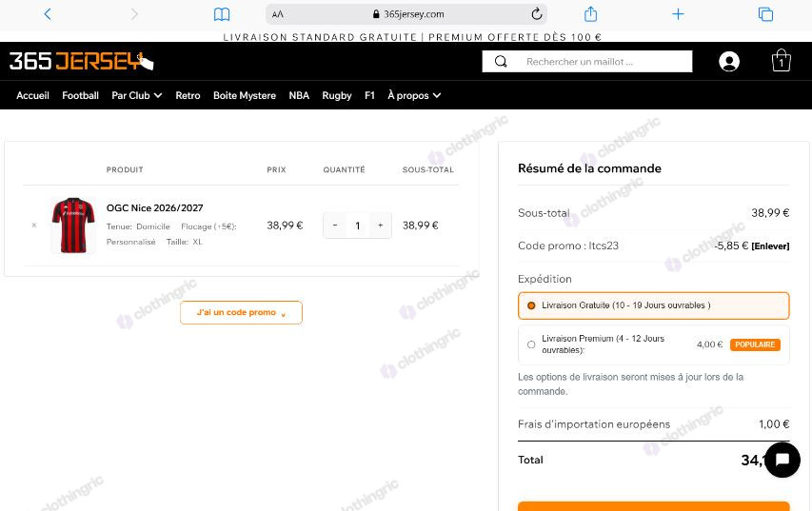This screenshot has height=511, width=812.
Task: Click the Sous-total 38,99 € summary value
Action: click(x=770, y=213)
